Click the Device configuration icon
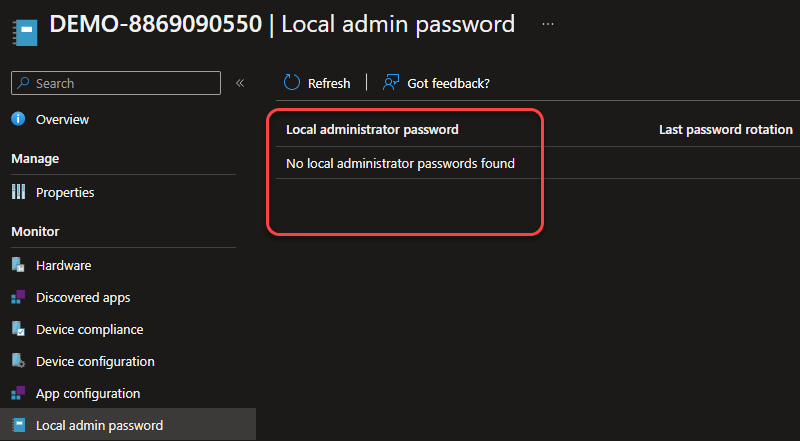 click(x=18, y=361)
